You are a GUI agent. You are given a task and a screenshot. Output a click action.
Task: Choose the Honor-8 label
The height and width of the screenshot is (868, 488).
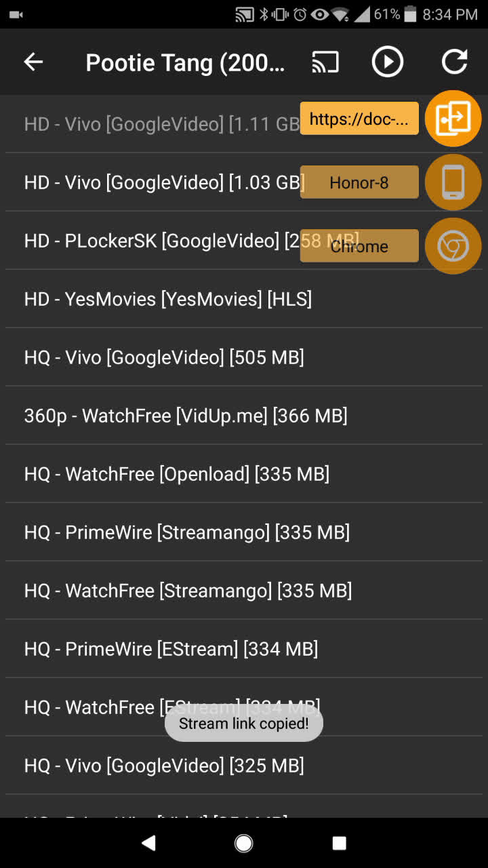click(x=359, y=182)
